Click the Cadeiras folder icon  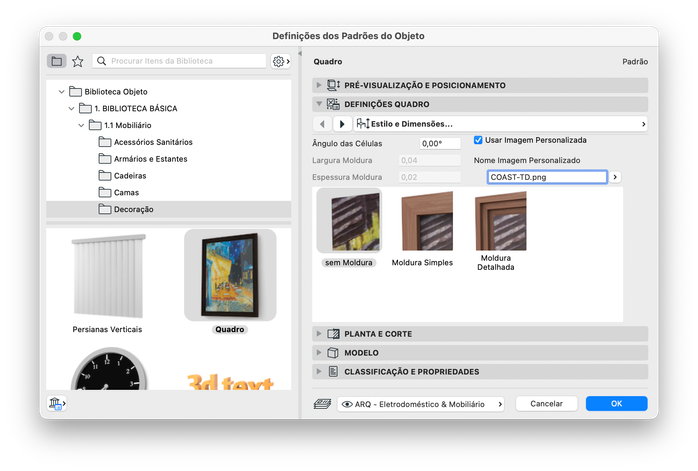click(105, 175)
